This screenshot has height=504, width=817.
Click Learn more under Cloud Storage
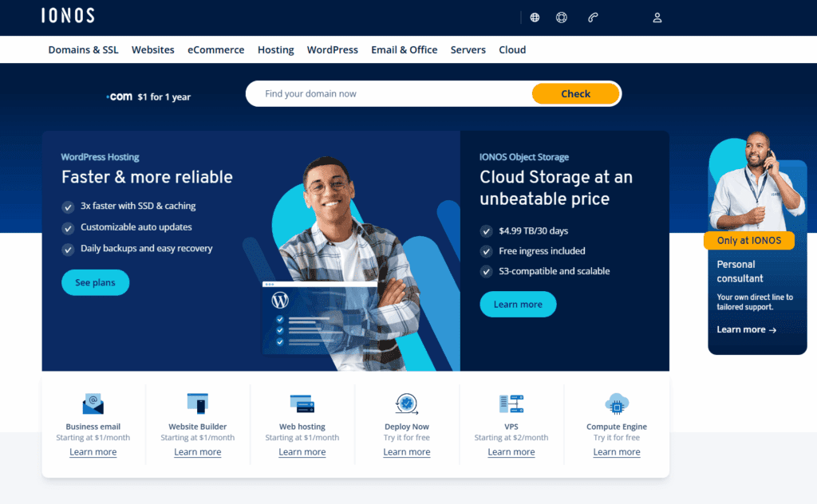[518, 305]
